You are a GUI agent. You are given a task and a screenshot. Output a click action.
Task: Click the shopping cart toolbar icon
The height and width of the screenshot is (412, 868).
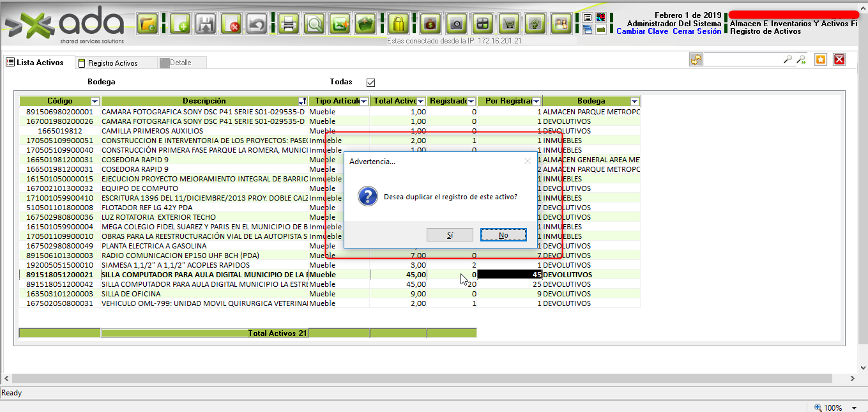(x=508, y=25)
